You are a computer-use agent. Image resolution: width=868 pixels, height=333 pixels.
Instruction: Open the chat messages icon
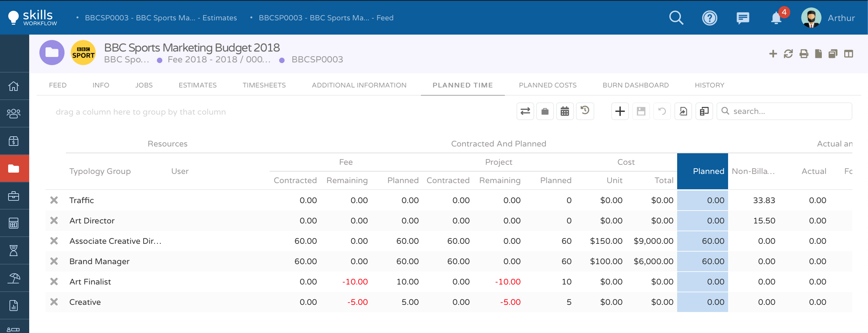click(743, 18)
